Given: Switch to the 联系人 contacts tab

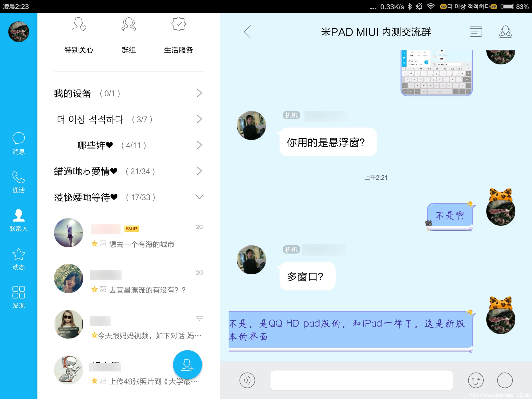Looking at the screenshot, I should pyautogui.click(x=19, y=220).
